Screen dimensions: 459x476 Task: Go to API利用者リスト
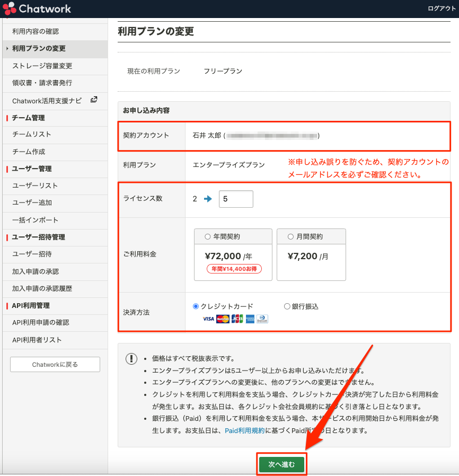(x=55, y=340)
